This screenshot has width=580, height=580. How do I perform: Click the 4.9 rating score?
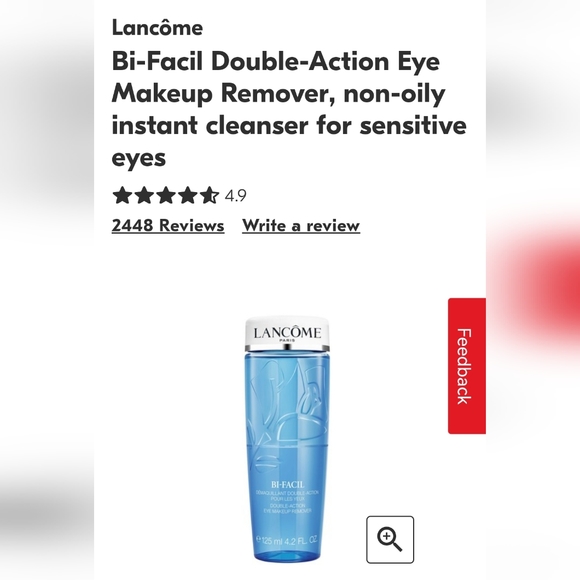235,196
